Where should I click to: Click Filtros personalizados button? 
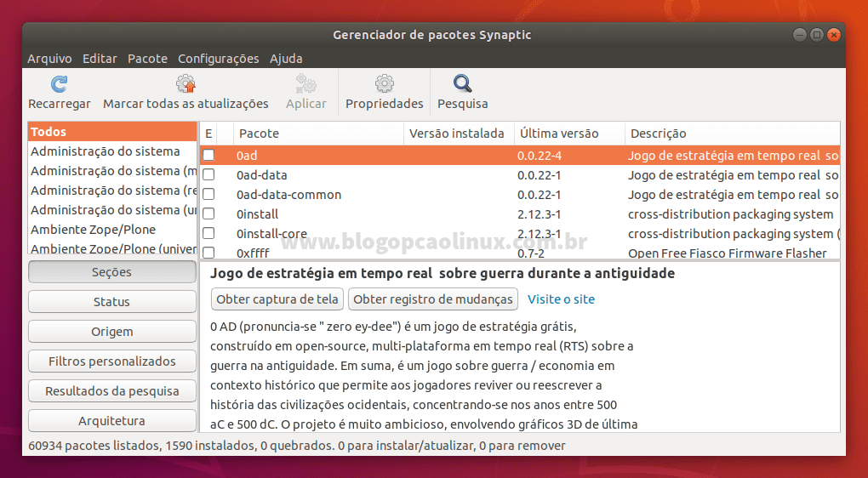111,361
